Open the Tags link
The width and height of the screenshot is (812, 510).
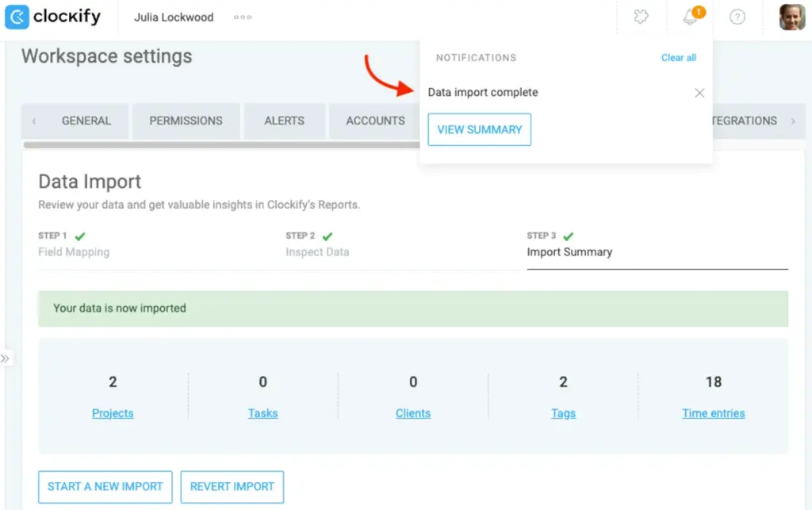point(564,413)
